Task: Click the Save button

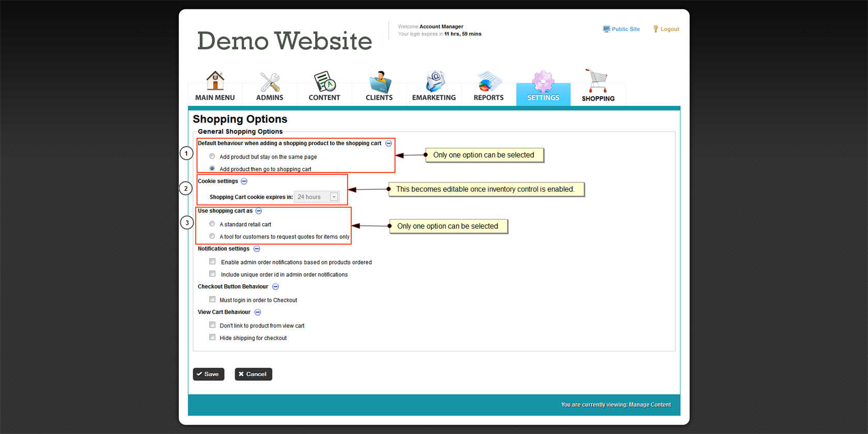Action: (208, 374)
